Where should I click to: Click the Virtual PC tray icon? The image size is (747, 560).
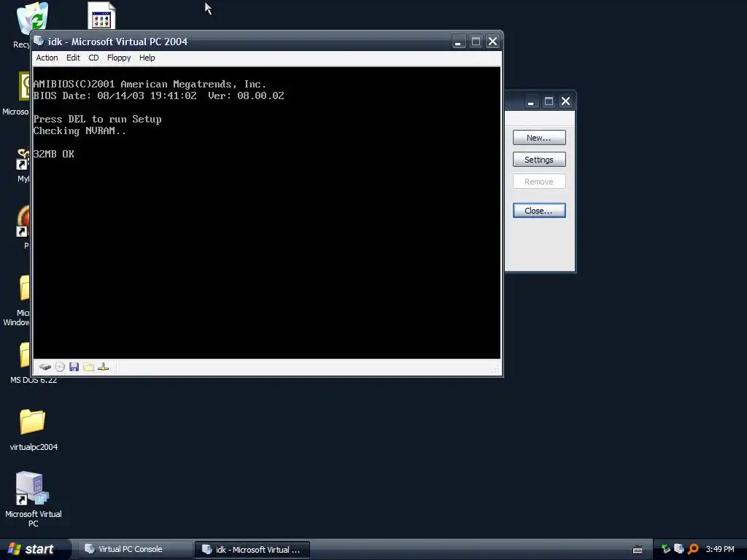point(679,549)
